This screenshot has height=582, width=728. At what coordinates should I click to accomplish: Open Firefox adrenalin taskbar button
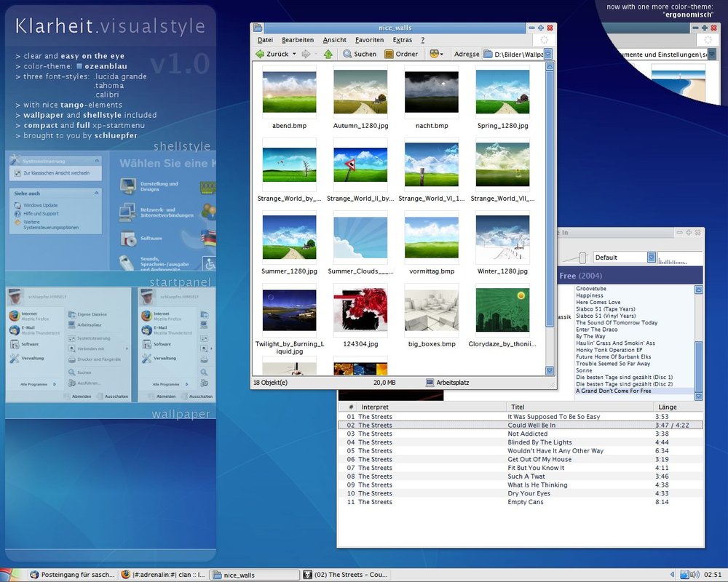tap(163, 575)
